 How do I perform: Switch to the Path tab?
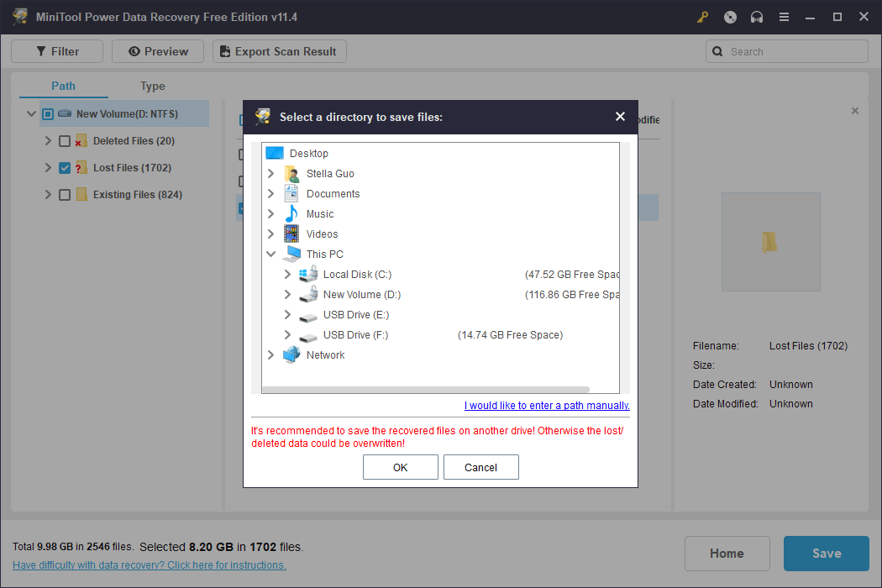coord(63,86)
